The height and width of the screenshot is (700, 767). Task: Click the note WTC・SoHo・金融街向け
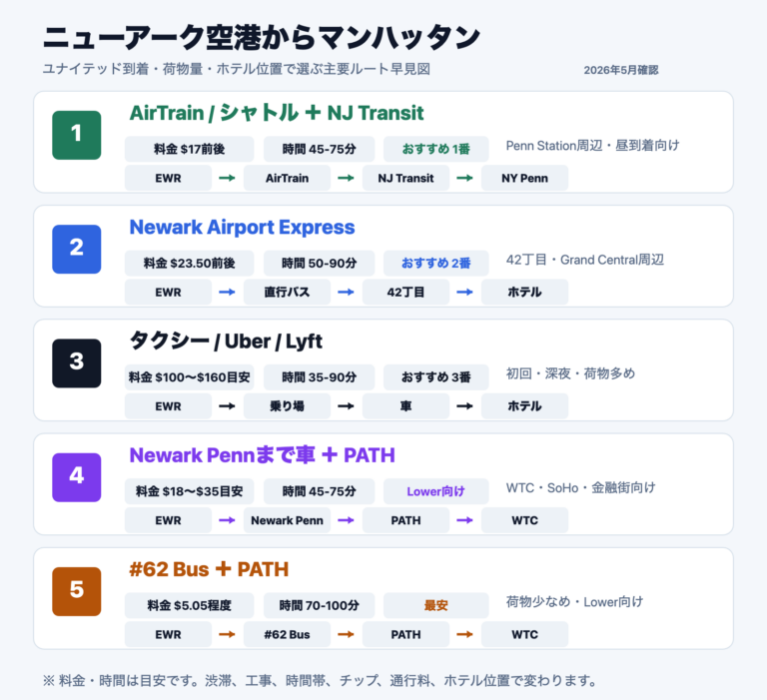click(580, 487)
